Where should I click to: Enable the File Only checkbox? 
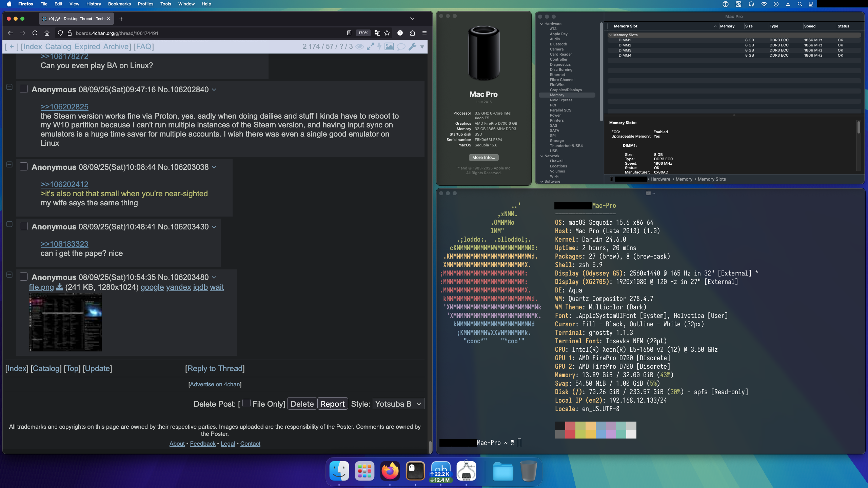tap(246, 403)
